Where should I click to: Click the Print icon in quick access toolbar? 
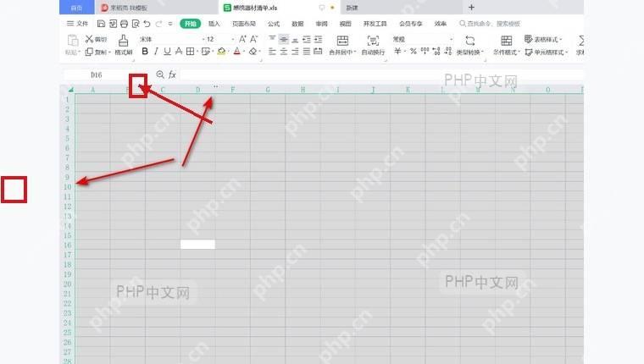[x=124, y=24]
